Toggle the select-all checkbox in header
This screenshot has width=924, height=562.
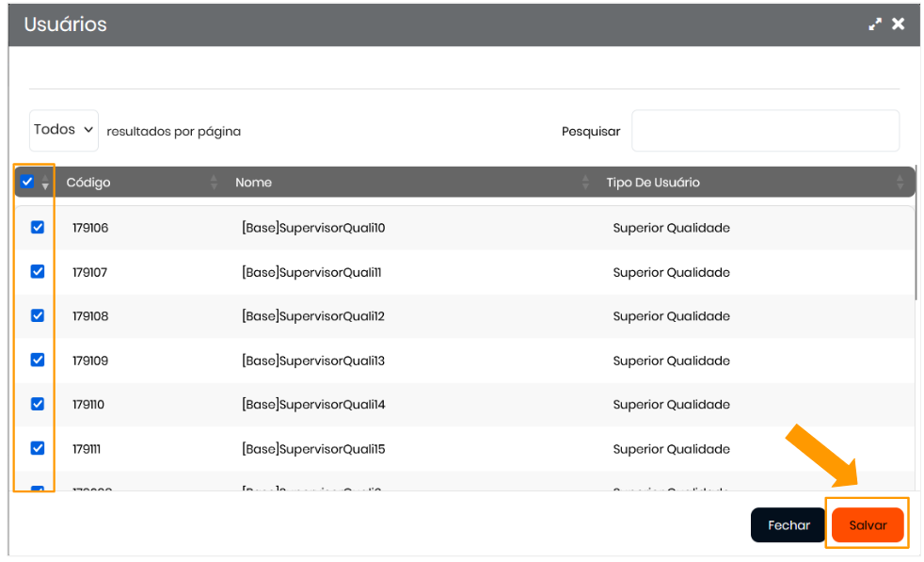[x=27, y=182]
